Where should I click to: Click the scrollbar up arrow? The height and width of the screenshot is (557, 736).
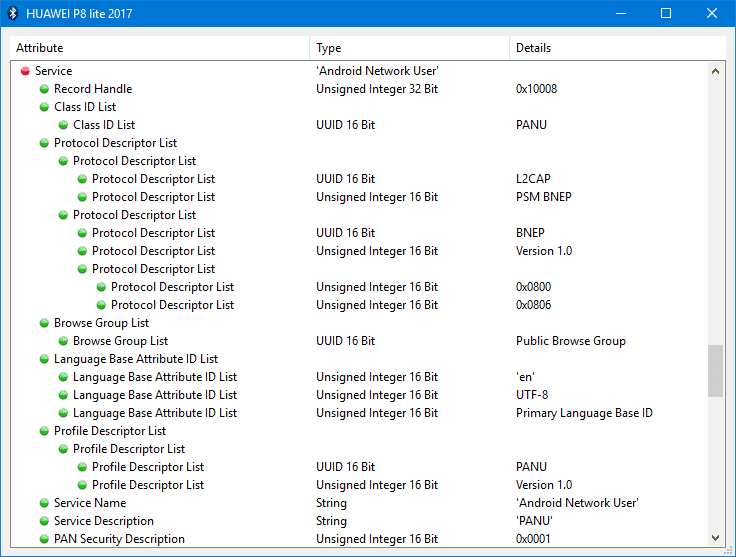715,71
